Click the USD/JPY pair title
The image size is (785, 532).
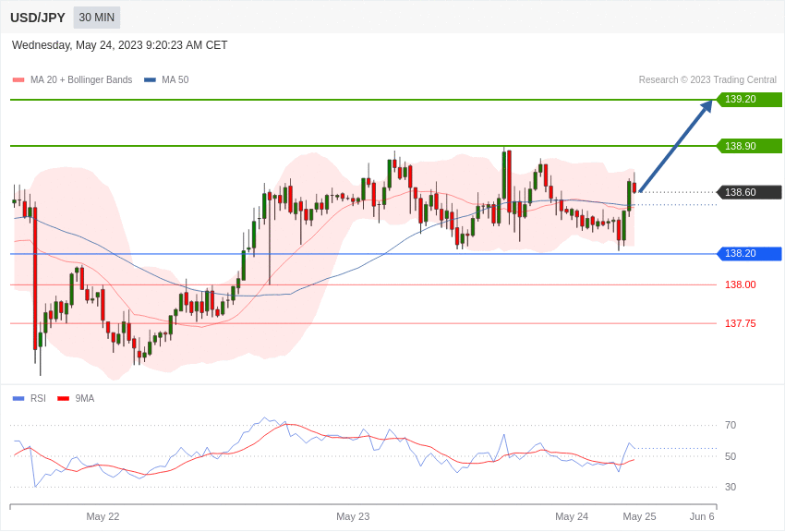click(x=38, y=18)
